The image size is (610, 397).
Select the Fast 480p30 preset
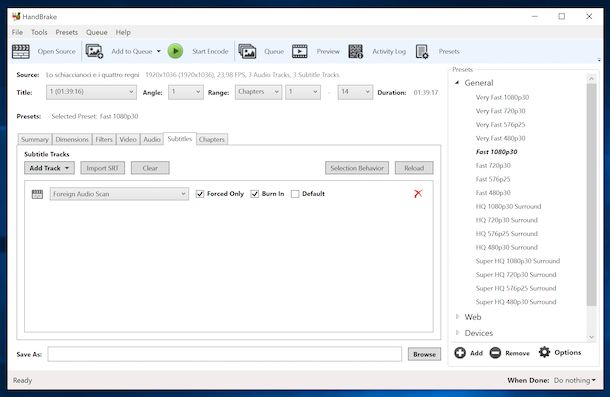(x=493, y=193)
